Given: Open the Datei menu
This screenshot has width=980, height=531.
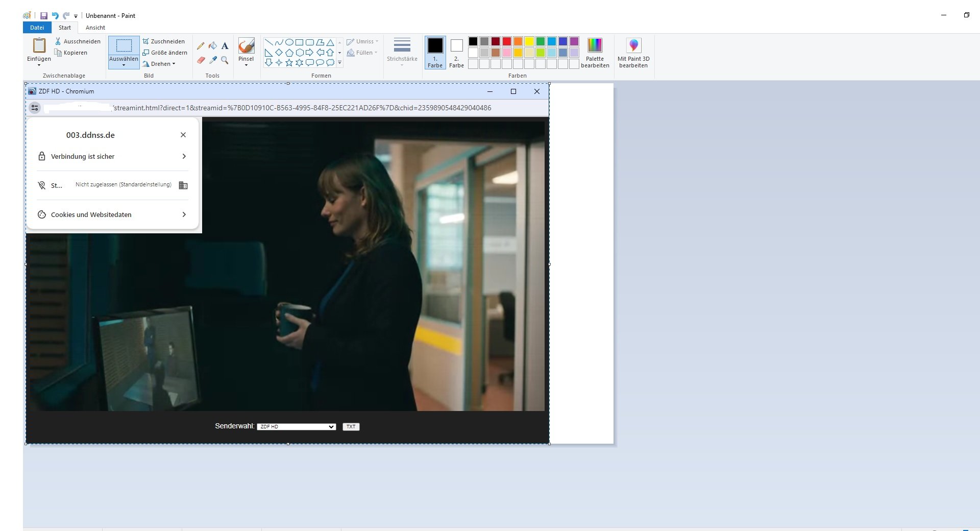Looking at the screenshot, I should pyautogui.click(x=37, y=28).
